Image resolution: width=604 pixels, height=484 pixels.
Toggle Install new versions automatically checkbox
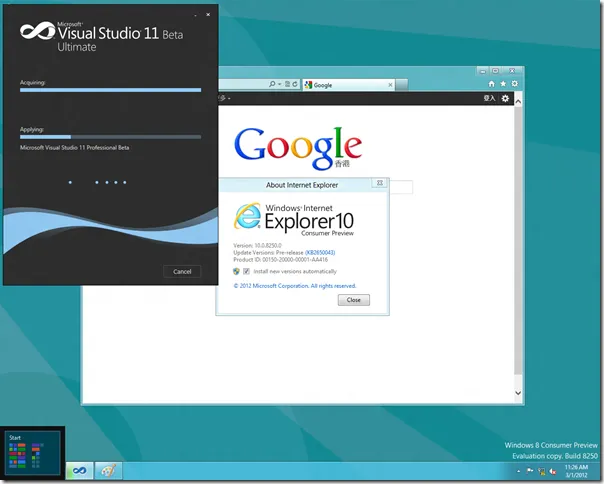pos(246,271)
